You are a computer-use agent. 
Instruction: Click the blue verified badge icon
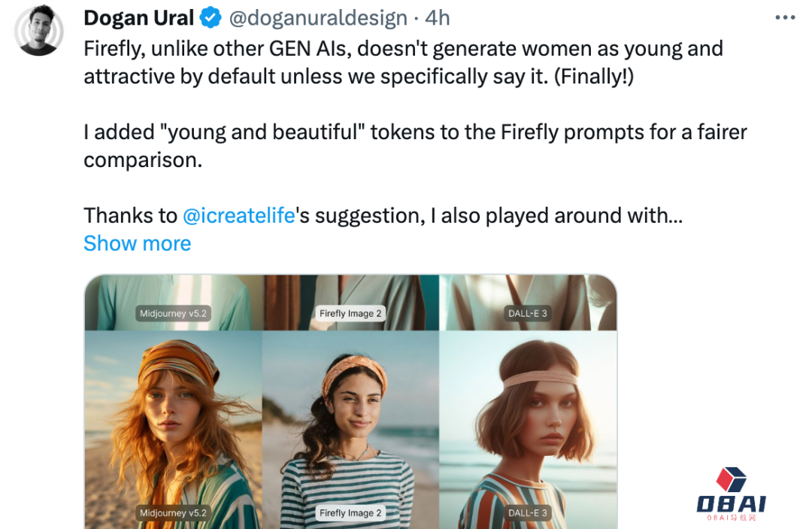211,18
